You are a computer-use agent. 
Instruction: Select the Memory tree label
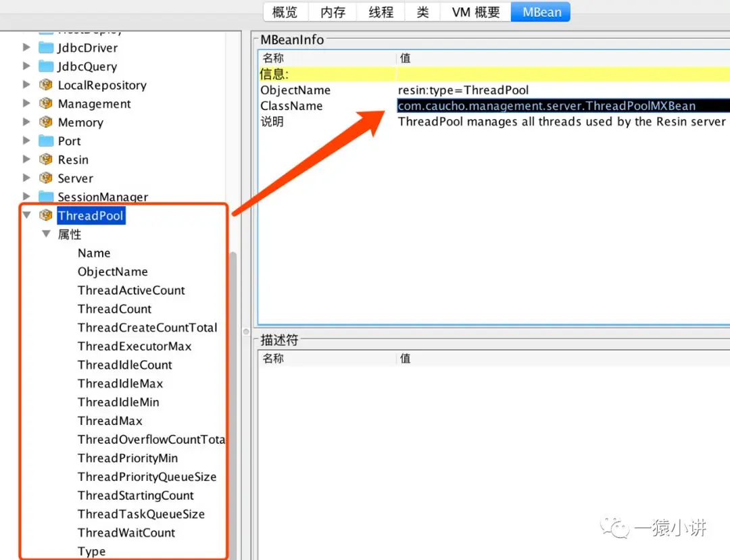pos(80,122)
